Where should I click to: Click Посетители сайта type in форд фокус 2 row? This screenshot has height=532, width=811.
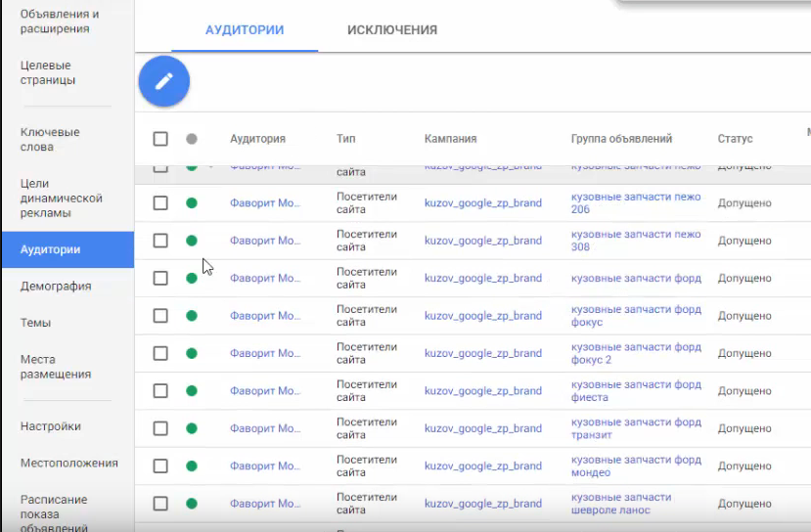(x=367, y=353)
